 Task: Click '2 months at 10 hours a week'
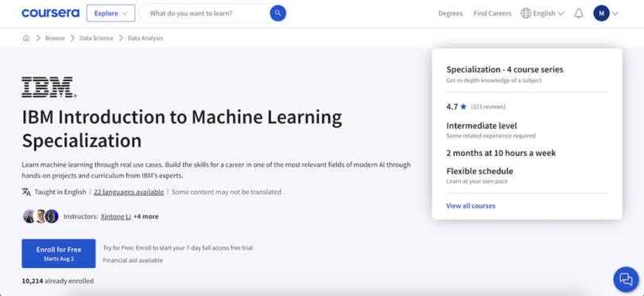point(501,153)
